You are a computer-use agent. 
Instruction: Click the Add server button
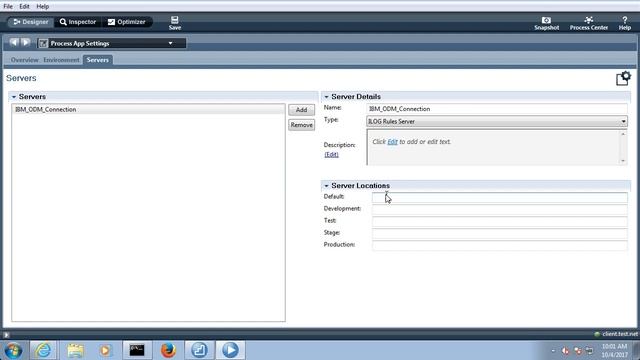[x=301, y=110]
